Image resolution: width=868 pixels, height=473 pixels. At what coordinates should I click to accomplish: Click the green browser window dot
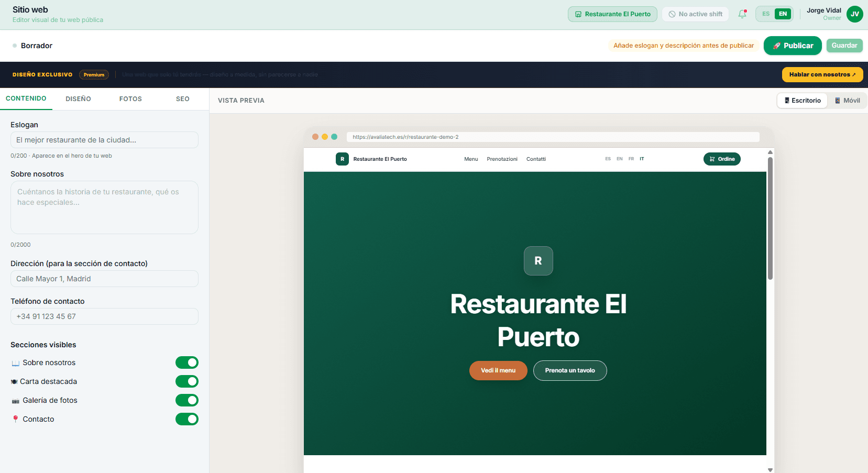334,137
